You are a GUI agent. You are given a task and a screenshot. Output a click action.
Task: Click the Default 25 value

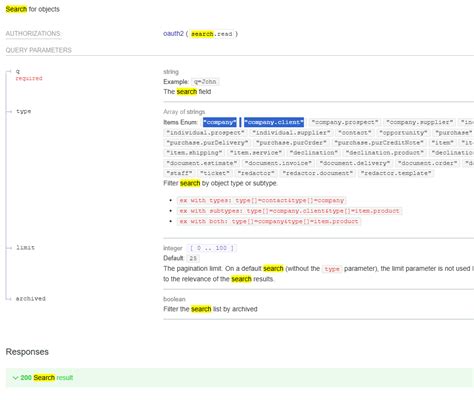point(193,258)
